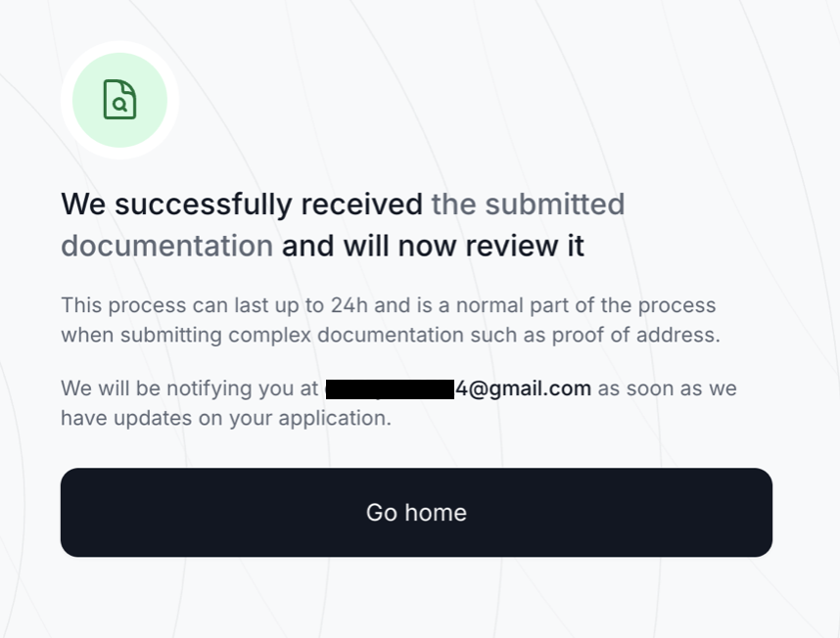The width and height of the screenshot is (840, 638).
Task: Click the "This process can last" sentence
Action: point(196,305)
